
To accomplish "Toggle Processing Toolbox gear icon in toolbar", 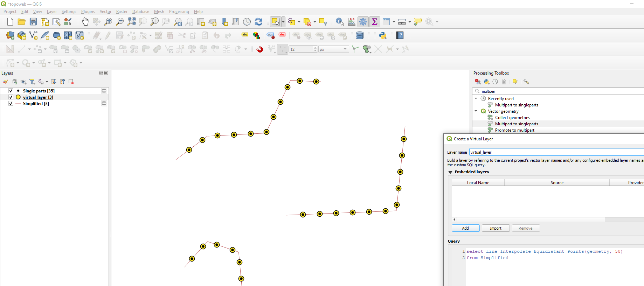I will tap(363, 22).
